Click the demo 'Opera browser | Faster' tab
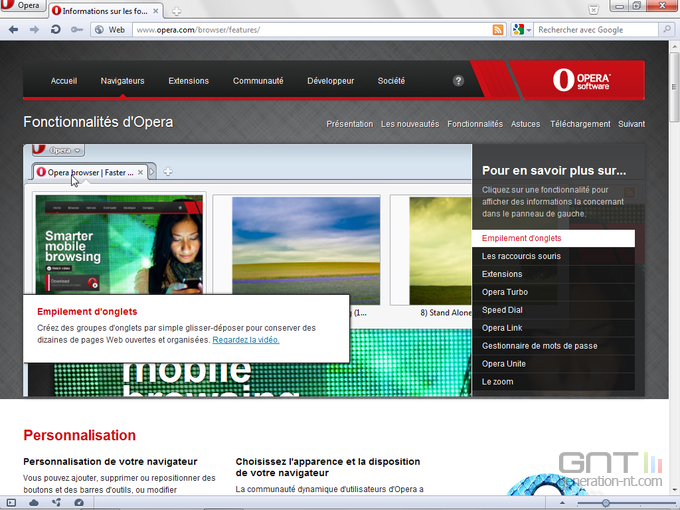This screenshot has width=680, height=510. coord(90,172)
